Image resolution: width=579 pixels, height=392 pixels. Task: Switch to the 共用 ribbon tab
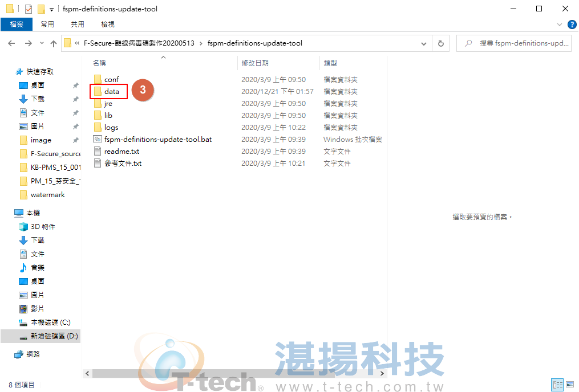point(78,24)
